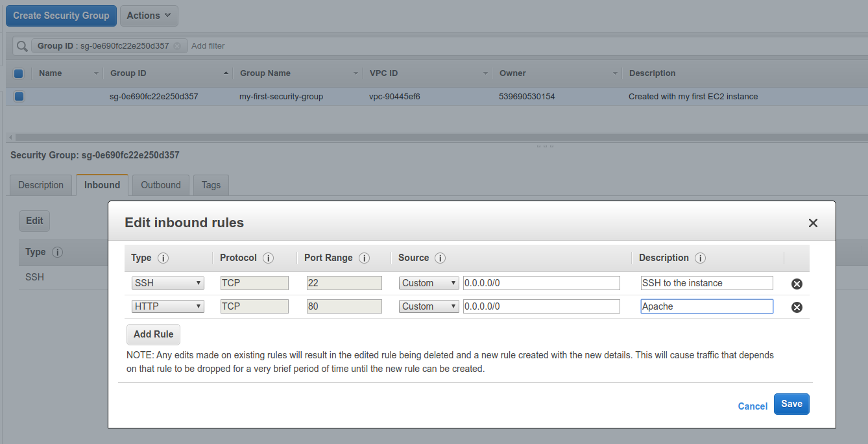Sort by Name column header arrow
Image resolution: width=868 pixels, height=444 pixels.
(97, 73)
